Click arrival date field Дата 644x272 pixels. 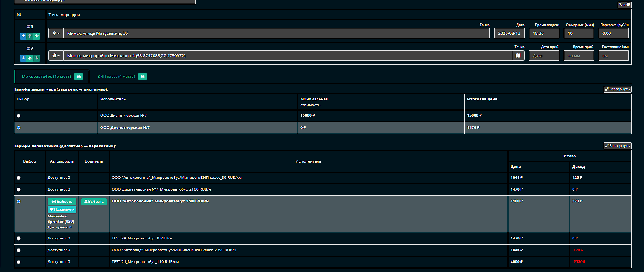click(x=544, y=56)
